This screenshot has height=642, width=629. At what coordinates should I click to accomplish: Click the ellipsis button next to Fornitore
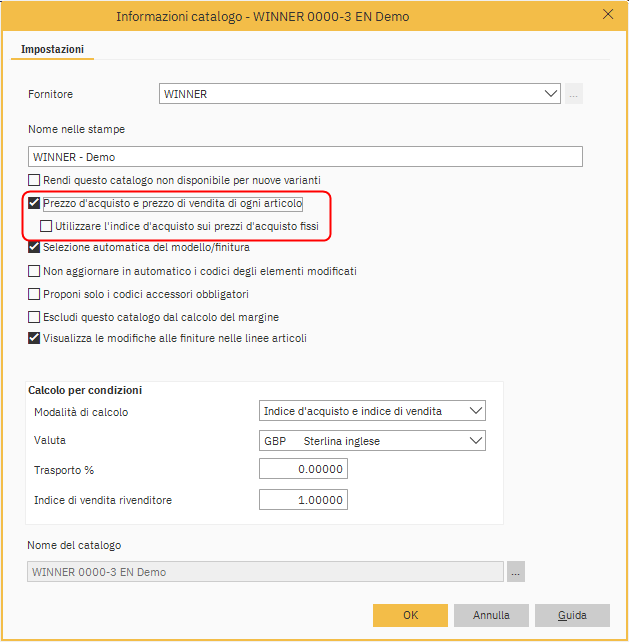(574, 94)
